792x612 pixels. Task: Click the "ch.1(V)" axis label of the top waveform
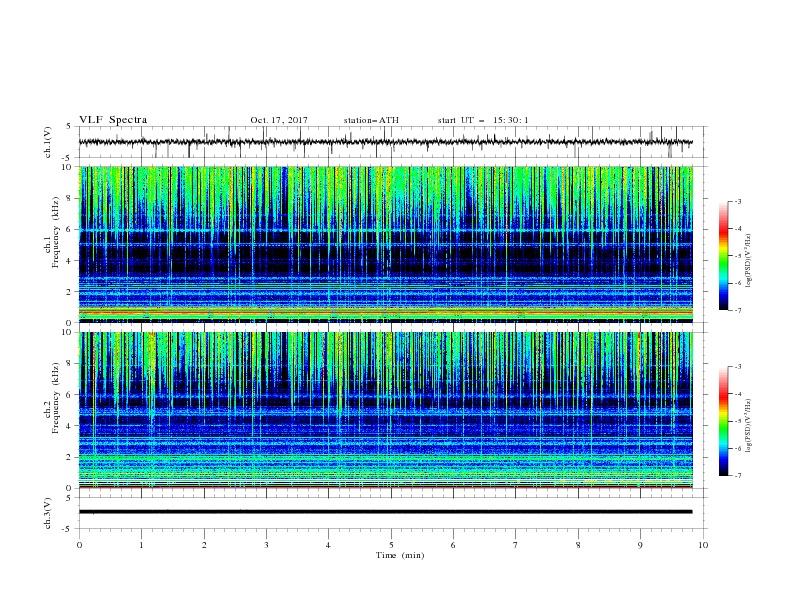[48, 142]
